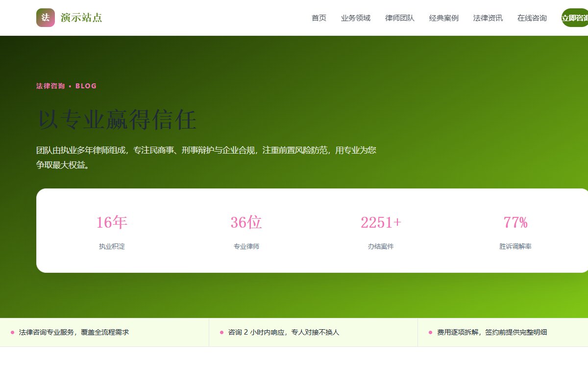
Task: Open the 演示站点 site title link
Action: (81, 18)
